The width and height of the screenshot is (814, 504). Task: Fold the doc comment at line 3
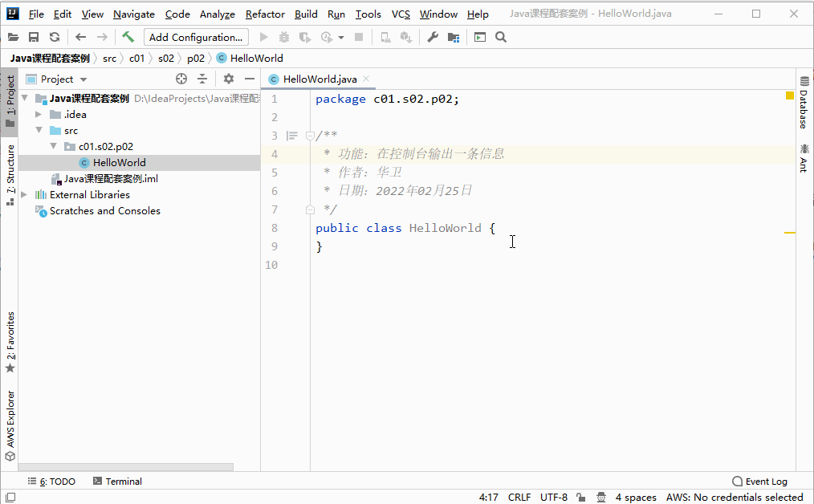point(310,136)
